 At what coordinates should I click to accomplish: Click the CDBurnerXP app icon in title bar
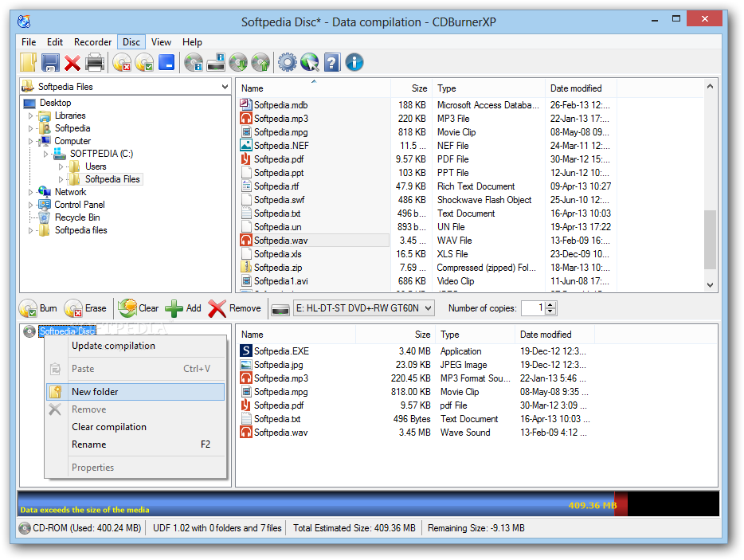pos(24,22)
